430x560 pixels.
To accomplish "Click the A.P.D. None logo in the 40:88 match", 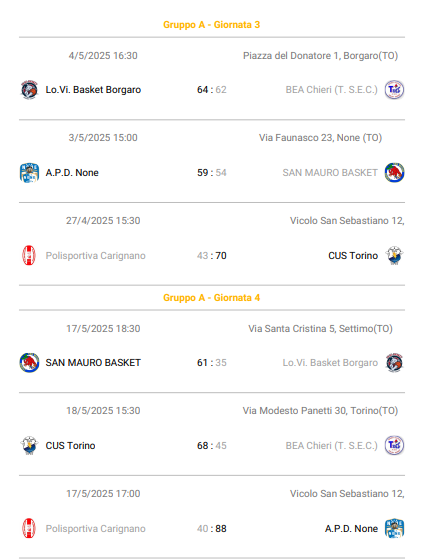I will [394, 529].
